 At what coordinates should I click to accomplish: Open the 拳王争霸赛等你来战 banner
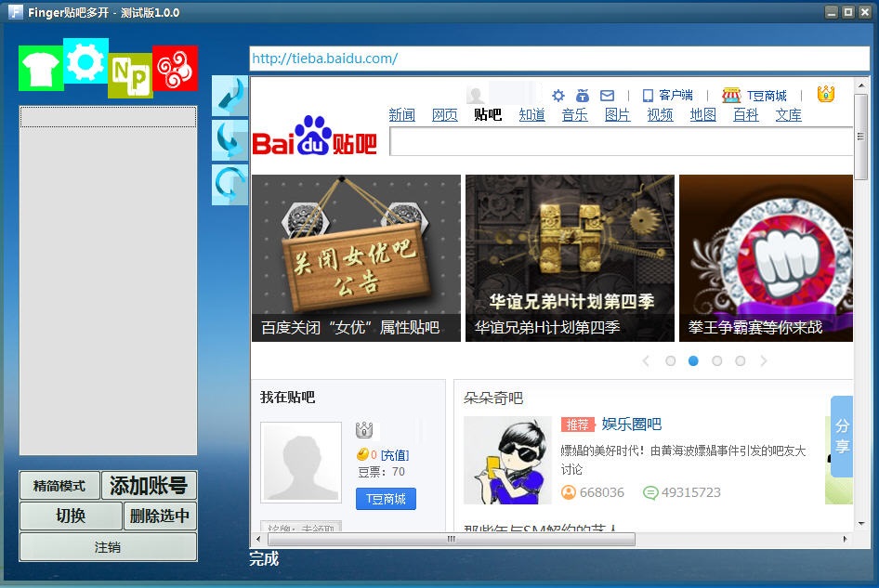766,258
